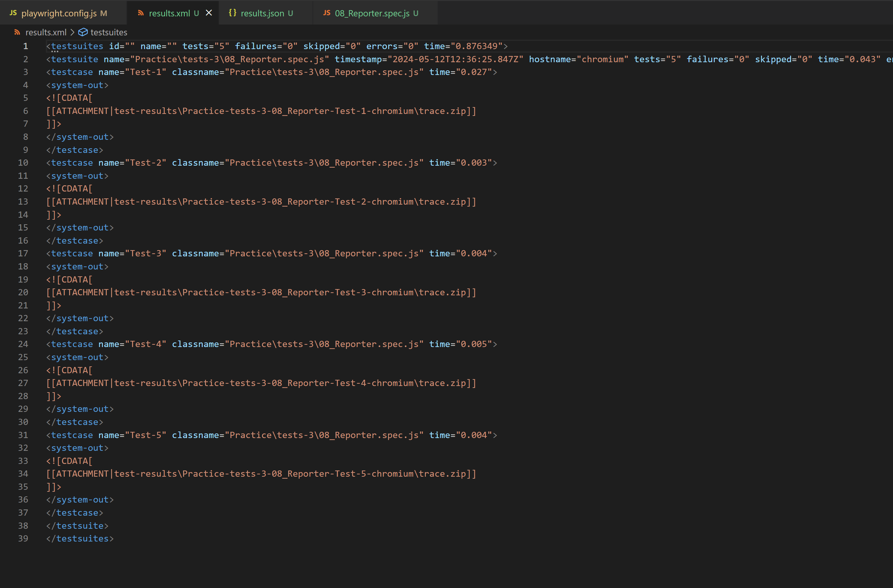Image resolution: width=893 pixels, height=588 pixels.
Task: Click the XML feed icon on results.xml tab
Action: pyautogui.click(x=141, y=13)
